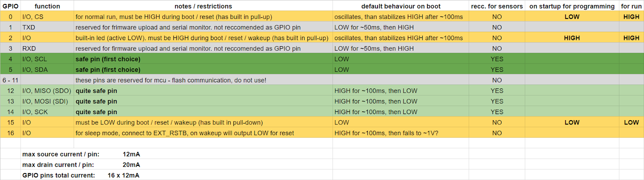Click the 'TXD' function cell

click(47, 27)
